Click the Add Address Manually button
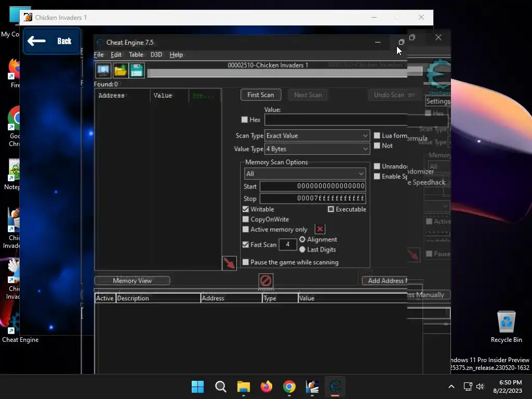This screenshot has width=532, height=399. [385, 281]
